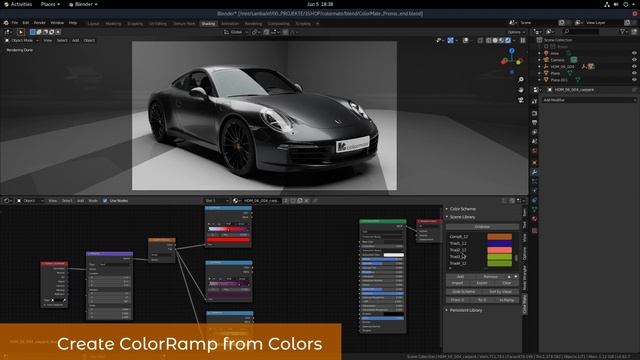The image size is (640, 360).
Task: Click the blue Z axis gizmo handle
Action: 512,51
